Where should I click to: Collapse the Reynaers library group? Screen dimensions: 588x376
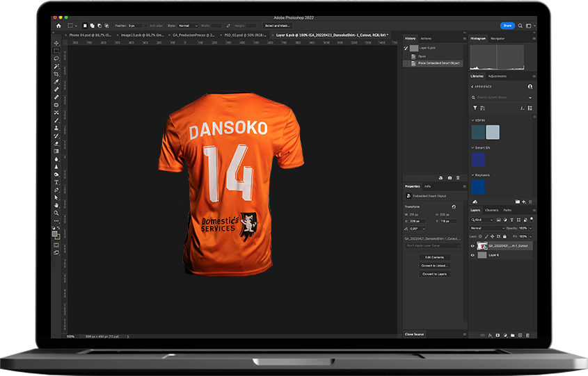[x=472, y=175]
